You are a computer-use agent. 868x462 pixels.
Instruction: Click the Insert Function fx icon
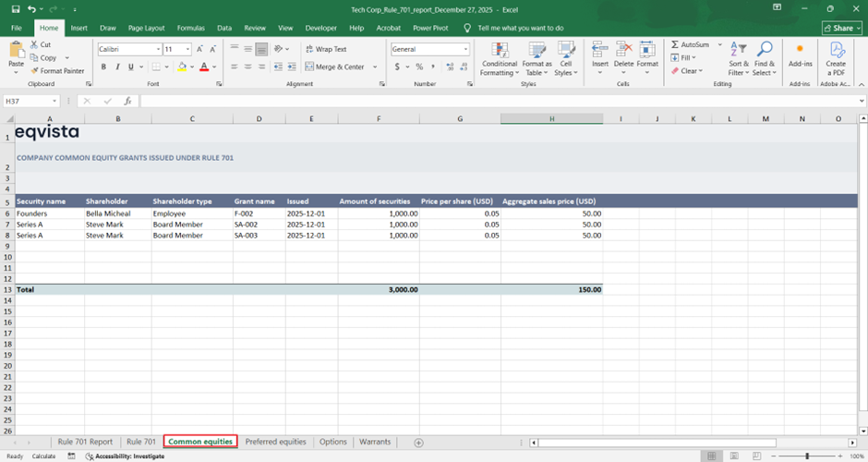point(127,101)
